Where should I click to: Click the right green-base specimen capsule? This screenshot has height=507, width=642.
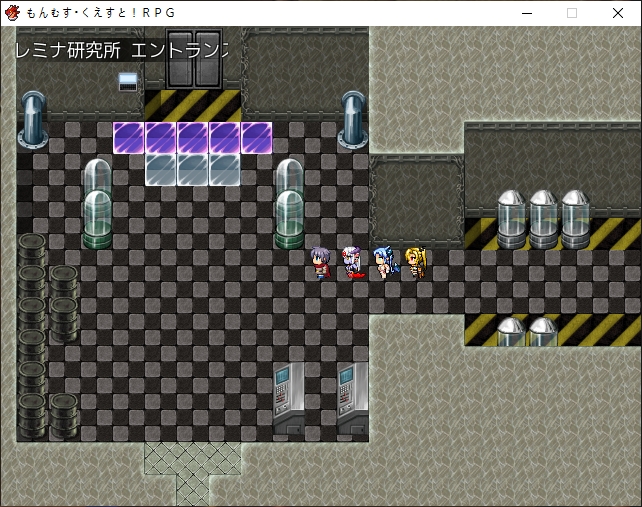coord(289,220)
